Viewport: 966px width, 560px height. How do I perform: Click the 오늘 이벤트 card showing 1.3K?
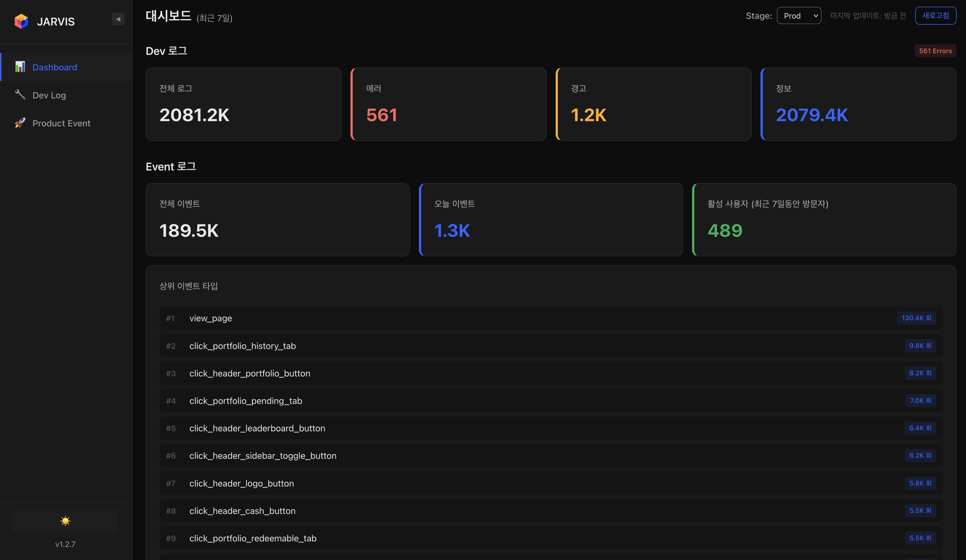[551, 220]
